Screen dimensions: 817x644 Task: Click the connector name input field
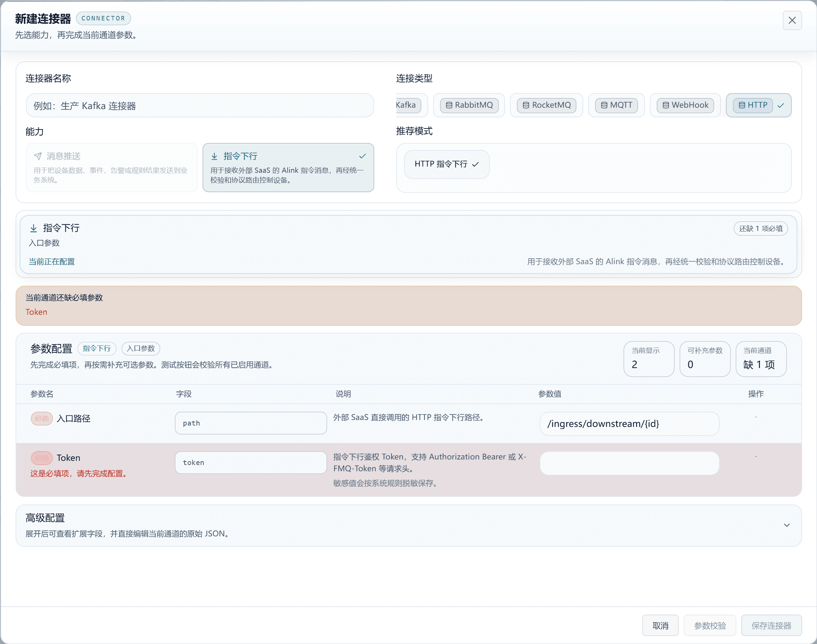click(200, 105)
